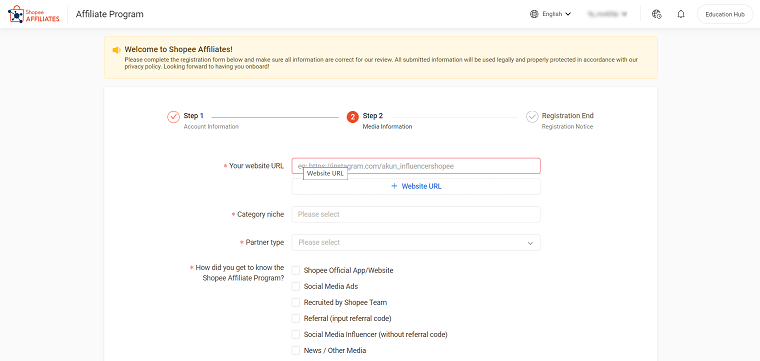The height and width of the screenshot is (361, 760).
Task: Go to Step 1 Account Information
Action: point(211,121)
